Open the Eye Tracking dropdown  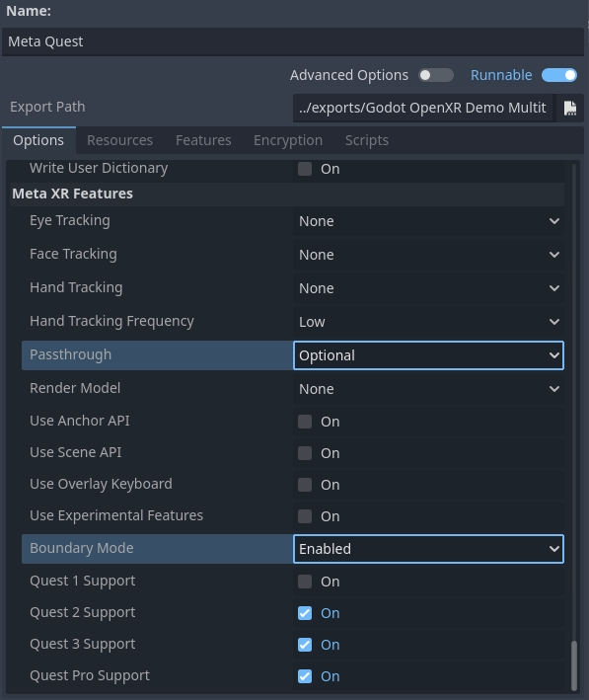(x=428, y=221)
